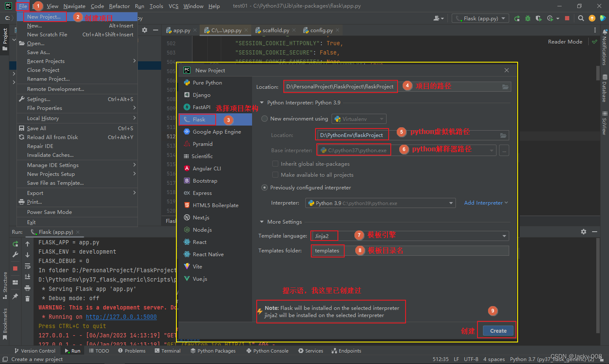Open the Base interpreter dropdown
The width and height of the screenshot is (609, 364).
tap(407, 151)
